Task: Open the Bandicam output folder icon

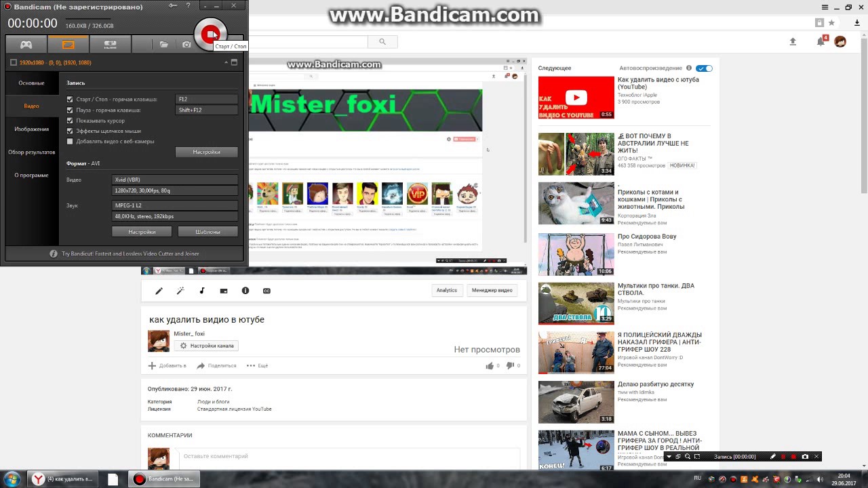Action: point(163,45)
